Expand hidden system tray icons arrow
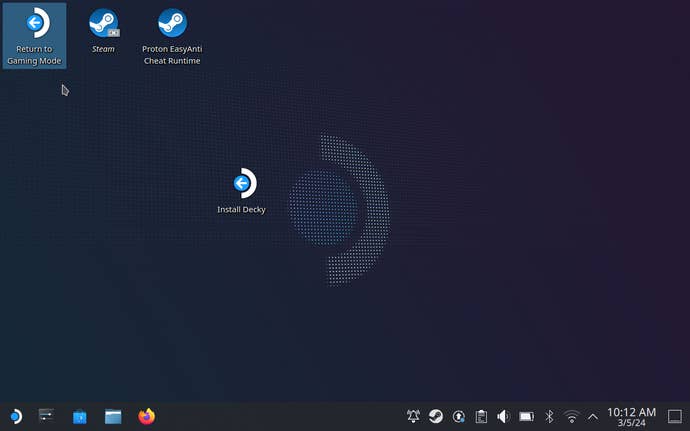Image resolution: width=690 pixels, height=431 pixels. (593, 416)
